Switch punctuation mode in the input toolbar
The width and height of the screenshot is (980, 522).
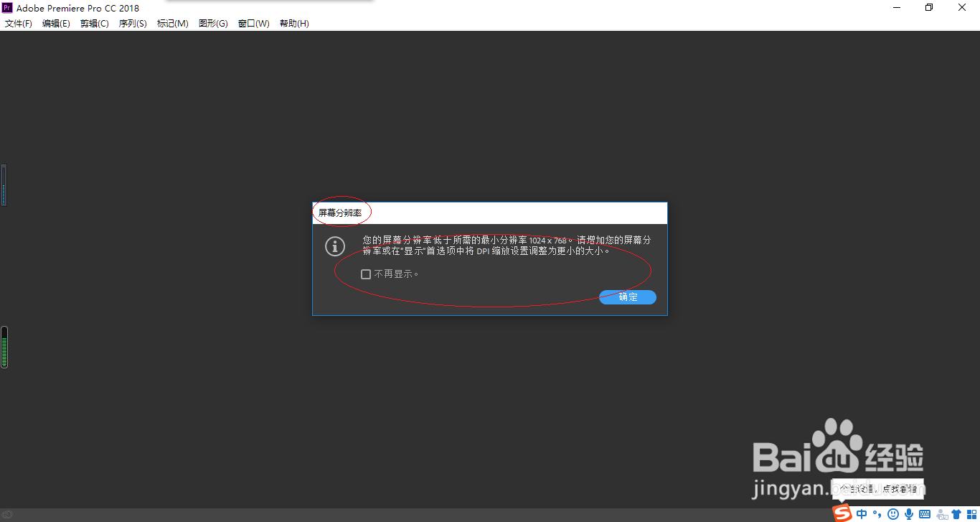[877, 513]
